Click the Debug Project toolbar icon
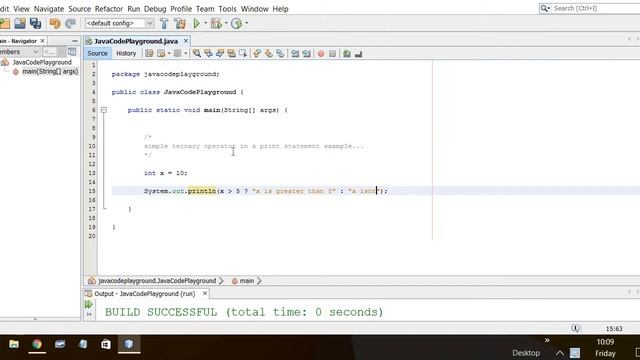The height and width of the screenshot is (360, 640). coord(216,23)
